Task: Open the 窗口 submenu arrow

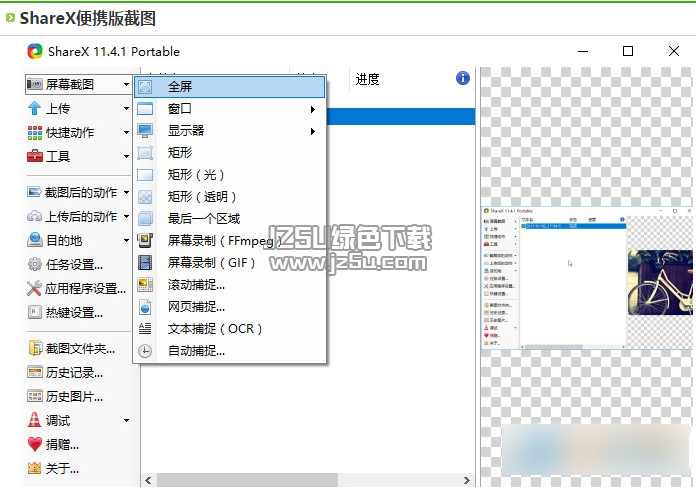Action: pos(313,109)
